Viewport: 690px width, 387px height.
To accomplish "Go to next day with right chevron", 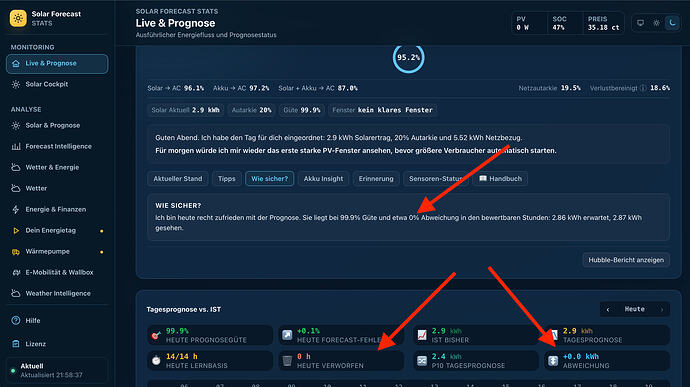I will (662, 310).
